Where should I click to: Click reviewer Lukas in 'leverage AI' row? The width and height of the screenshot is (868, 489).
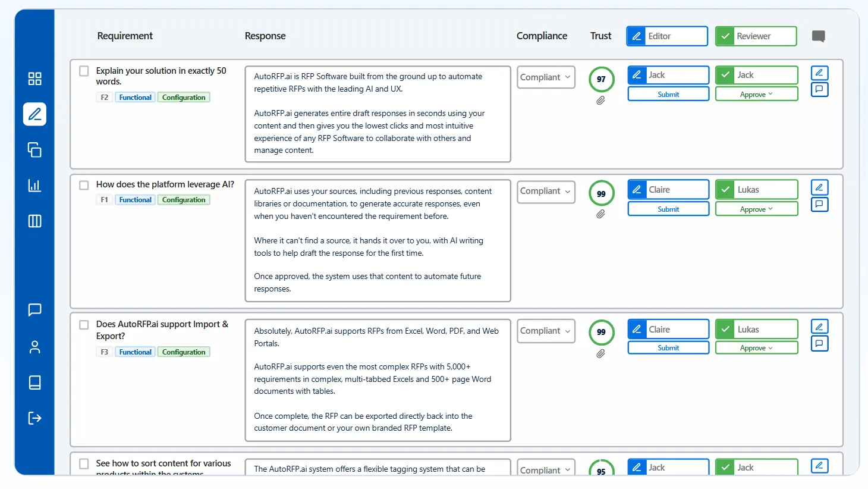tap(756, 190)
